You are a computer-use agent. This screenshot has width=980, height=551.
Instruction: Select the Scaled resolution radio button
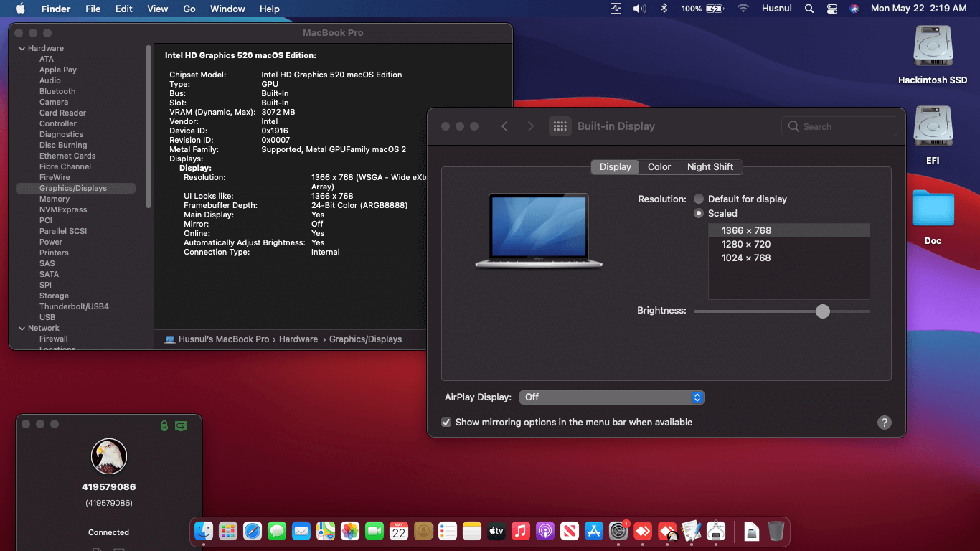click(x=699, y=213)
